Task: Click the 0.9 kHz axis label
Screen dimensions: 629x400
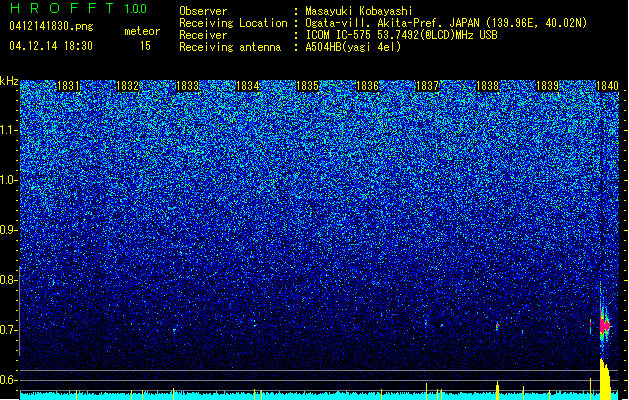Action: 8,230
